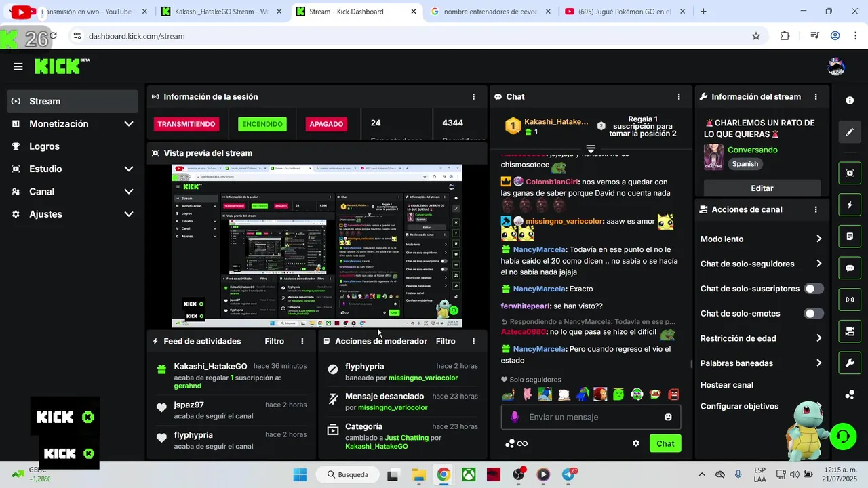Open a new browser tab
The image size is (868, 488).
[x=703, y=12]
